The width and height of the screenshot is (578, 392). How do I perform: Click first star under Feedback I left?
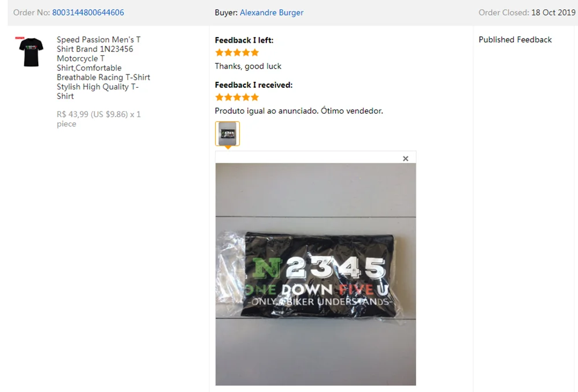[x=219, y=53]
